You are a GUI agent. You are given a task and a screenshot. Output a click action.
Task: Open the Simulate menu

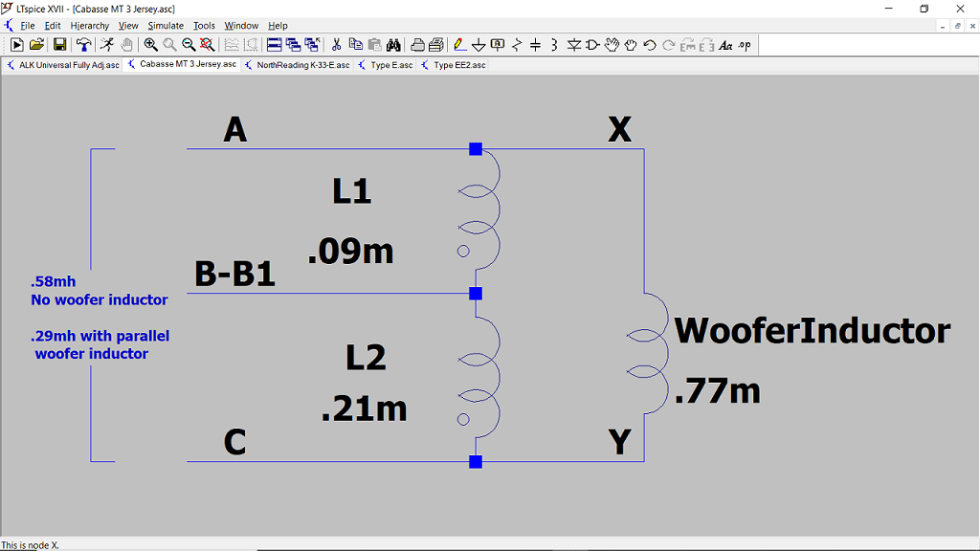166,26
